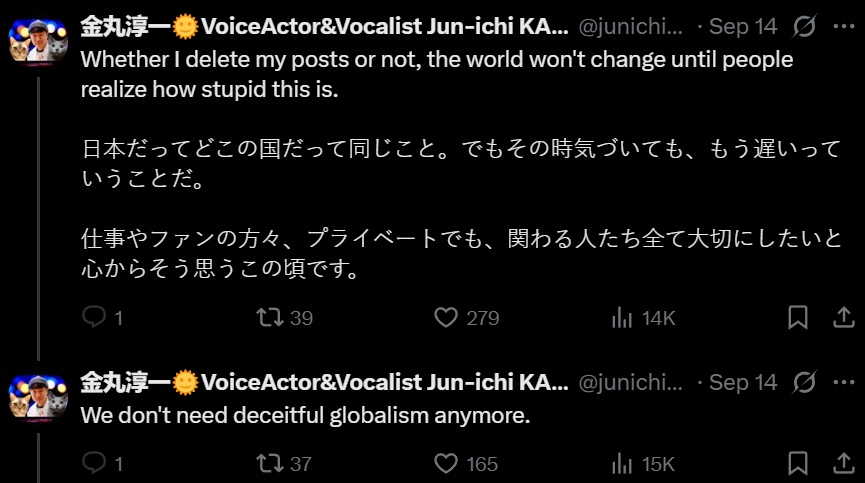Reply to the deceitful globalism post
The height and width of the screenshot is (483, 865).
coord(94,463)
